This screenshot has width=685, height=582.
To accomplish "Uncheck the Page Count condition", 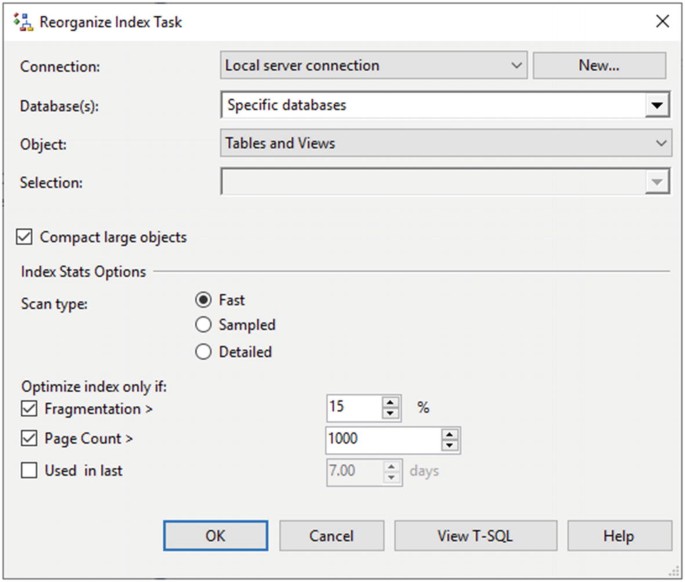I will pos(28,439).
